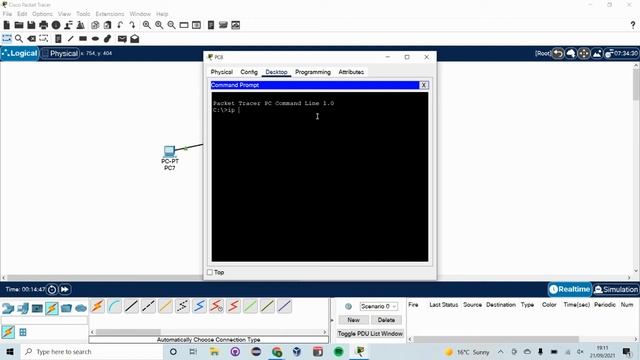Screen dimensions: 640x360
Task: Click the Help question mark icon
Action: coord(633,25)
